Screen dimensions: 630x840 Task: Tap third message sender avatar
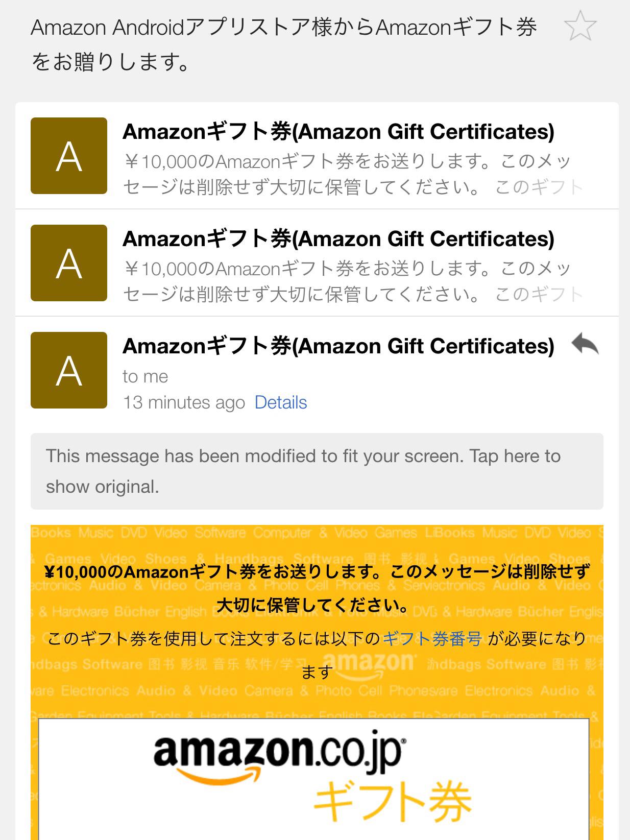click(69, 370)
